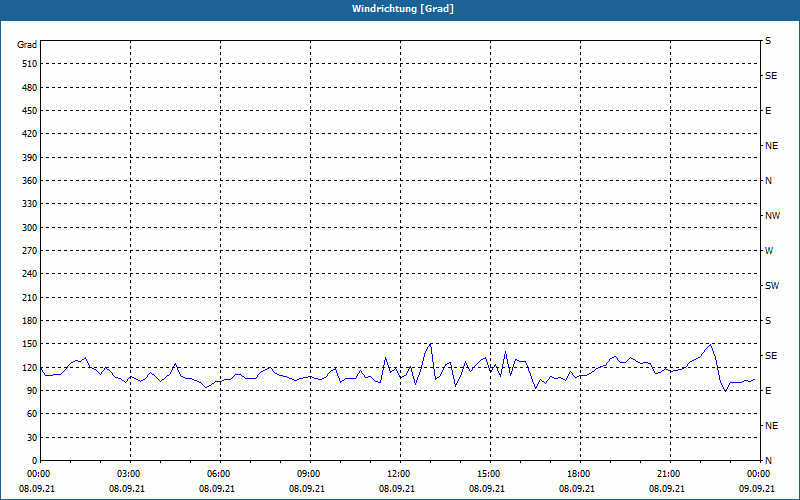Select the 390 y-axis value
Viewport: 800px width, 500px height.
(x=30, y=158)
